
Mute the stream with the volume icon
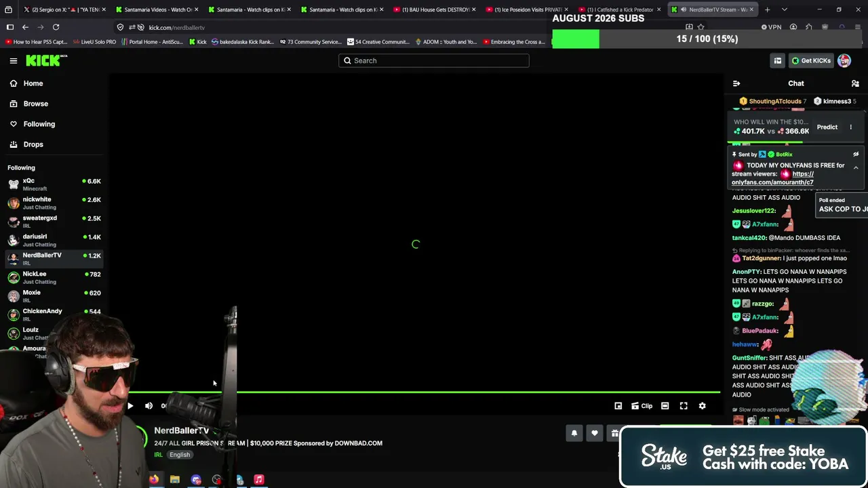tap(149, 406)
